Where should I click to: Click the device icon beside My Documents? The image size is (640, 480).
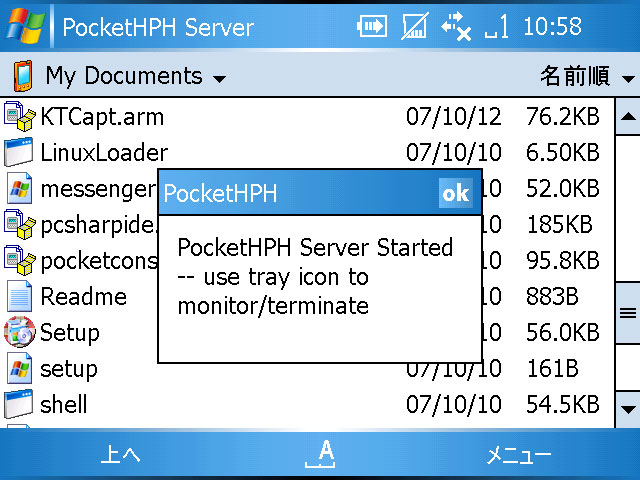(23, 76)
